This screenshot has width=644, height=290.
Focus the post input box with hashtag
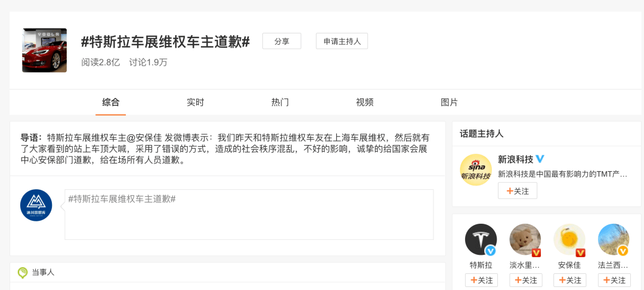pyautogui.click(x=249, y=214)
